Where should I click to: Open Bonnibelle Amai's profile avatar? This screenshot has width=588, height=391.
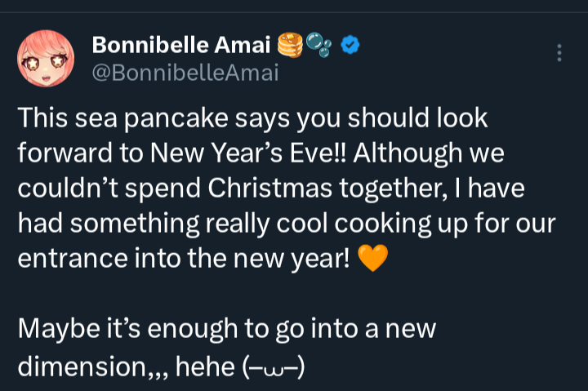pos(46,59)
